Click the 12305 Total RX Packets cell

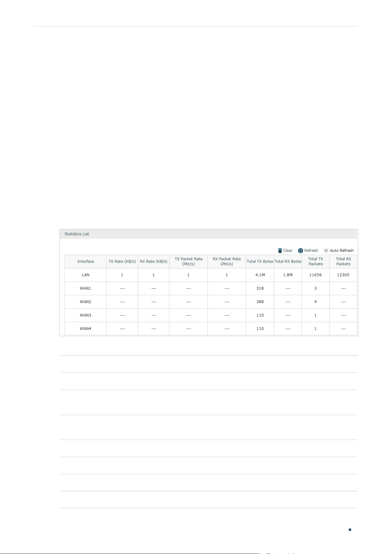click(x=343, y=275)
